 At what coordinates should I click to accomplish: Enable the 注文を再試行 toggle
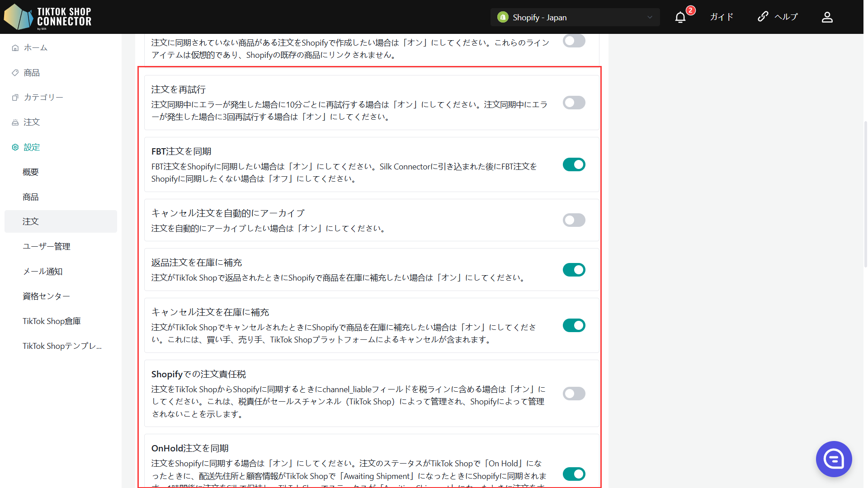pyautogui.click(x=574, y=103)
